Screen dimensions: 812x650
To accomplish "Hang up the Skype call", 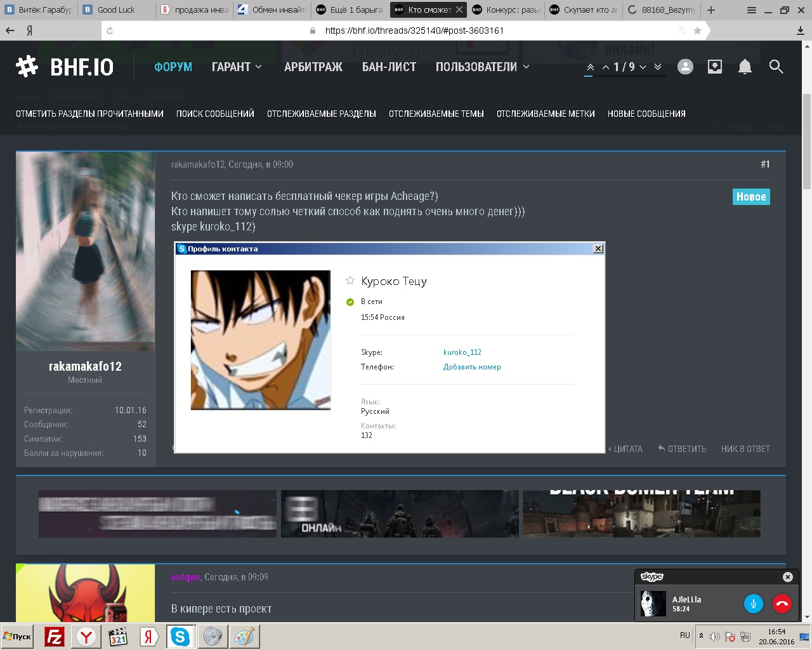I will pyautogui.click(x=782, y=604).
